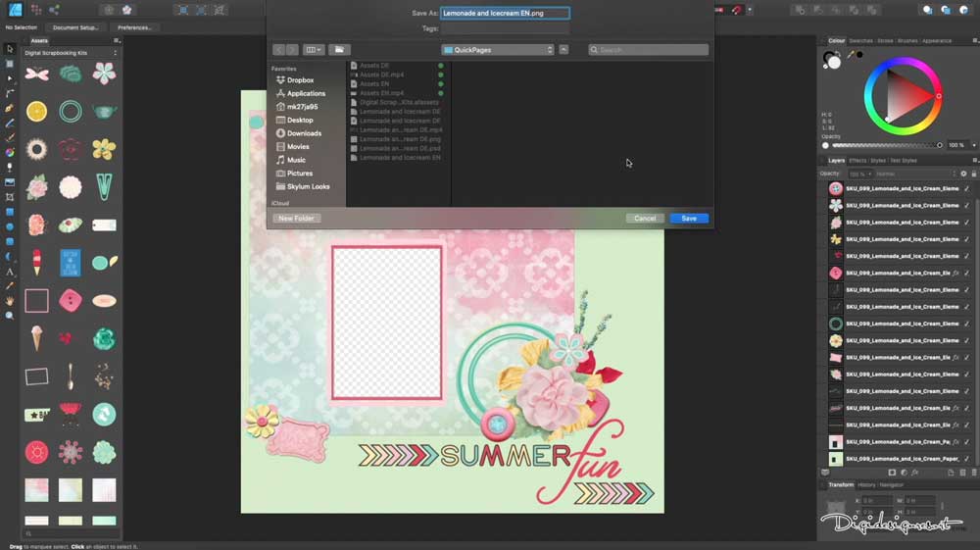
Task: Click the Save As filename field
Action: click(505, 13)
